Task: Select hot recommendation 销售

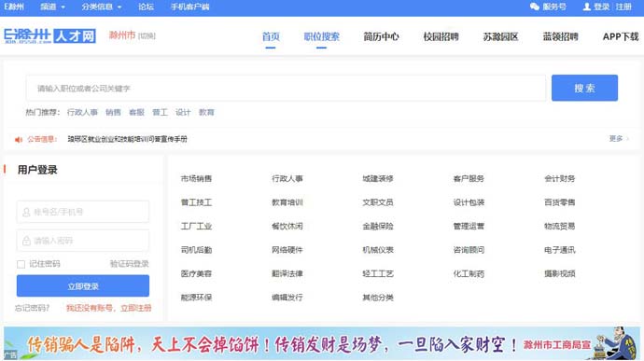Action: pyautogui.click(x=113, y=112)
